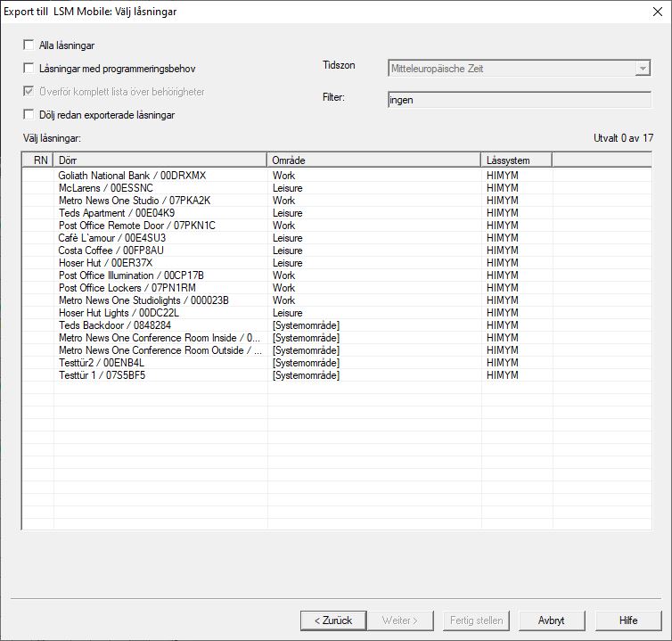Click the 'RN' column header
This screenshot has height=641, width=672.
40,160
